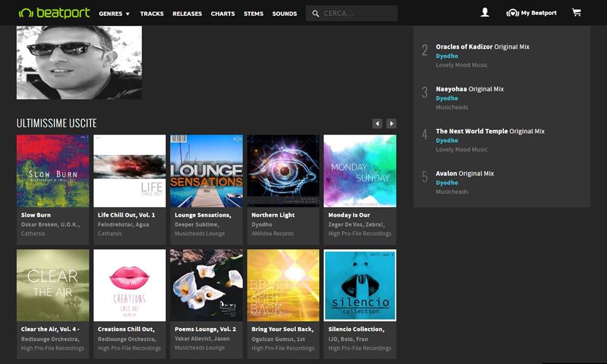
Task: Open the Avalon Original Mix track
Action: [465, 174]
